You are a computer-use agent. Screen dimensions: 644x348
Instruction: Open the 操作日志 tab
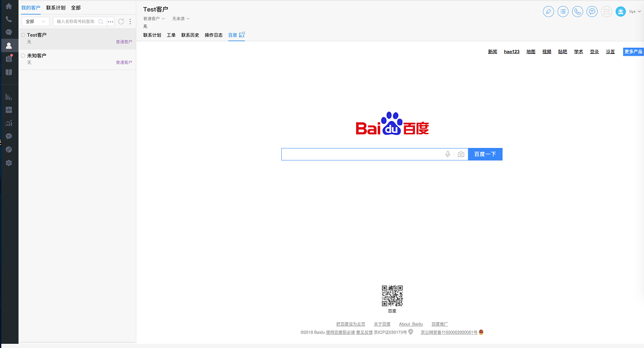tap(213, 35)
